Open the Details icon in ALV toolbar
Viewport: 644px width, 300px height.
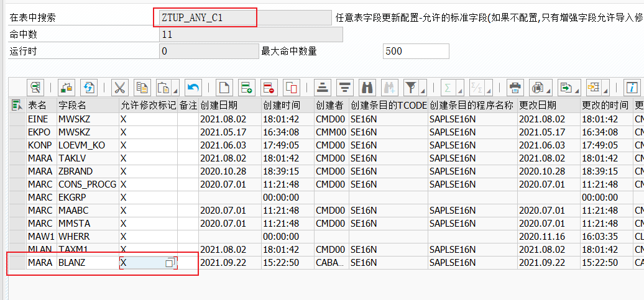[x=35, y=87]
